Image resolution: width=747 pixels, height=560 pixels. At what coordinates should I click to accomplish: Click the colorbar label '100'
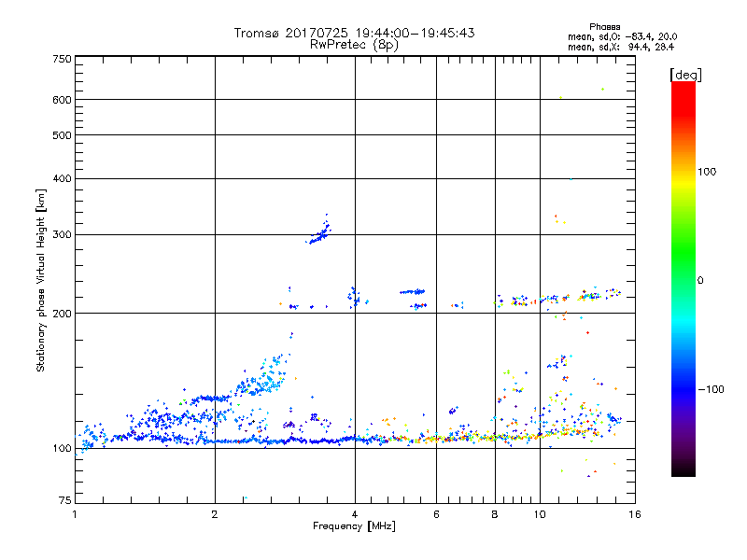pos(707,172)
